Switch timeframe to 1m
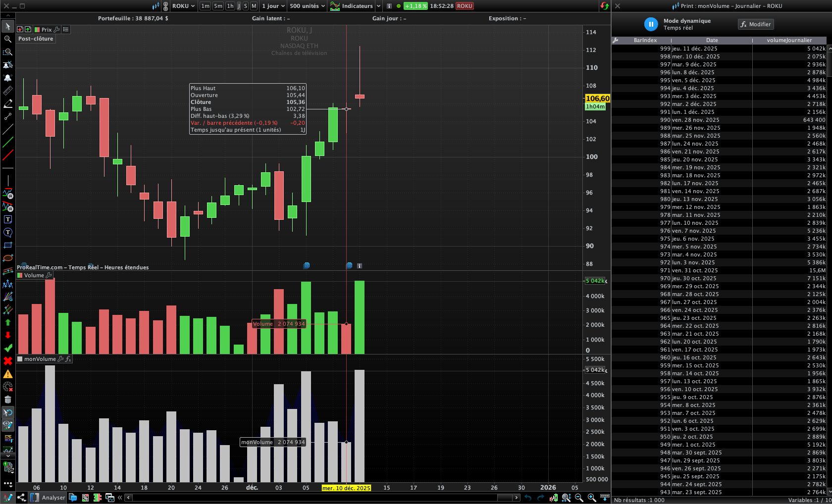Viewport: 832px width, 504px height. tap(205, 6)
